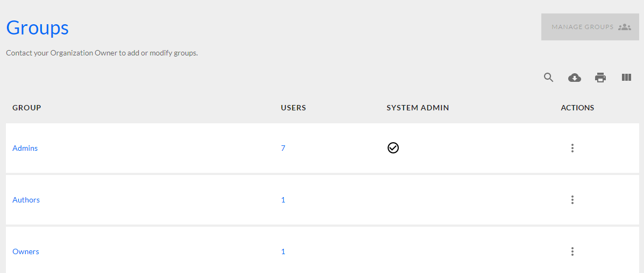Click the Manage Groups button
Screen dimensions: 644x273
pyautogui.click(x=590, y=27)
